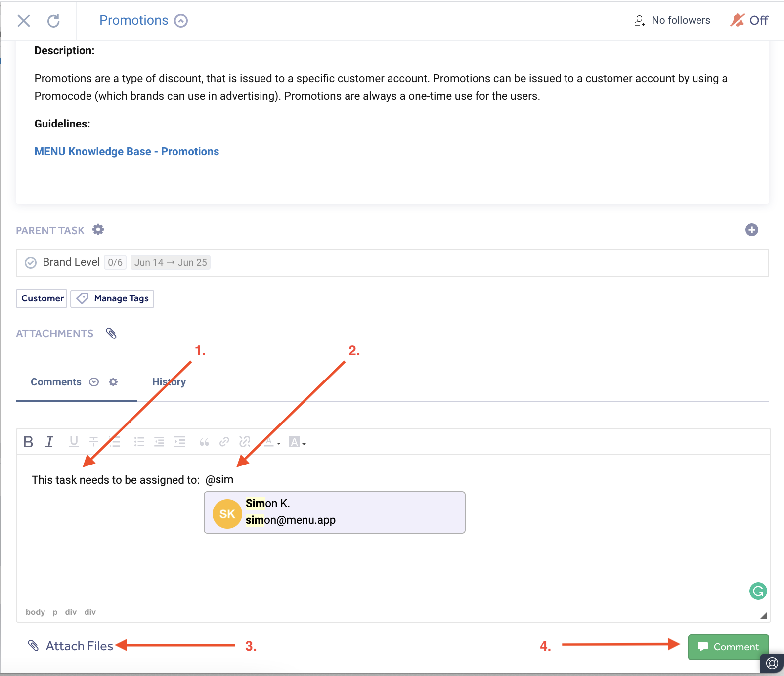Expand the Comments filter dropdown

tap(94, 382)
